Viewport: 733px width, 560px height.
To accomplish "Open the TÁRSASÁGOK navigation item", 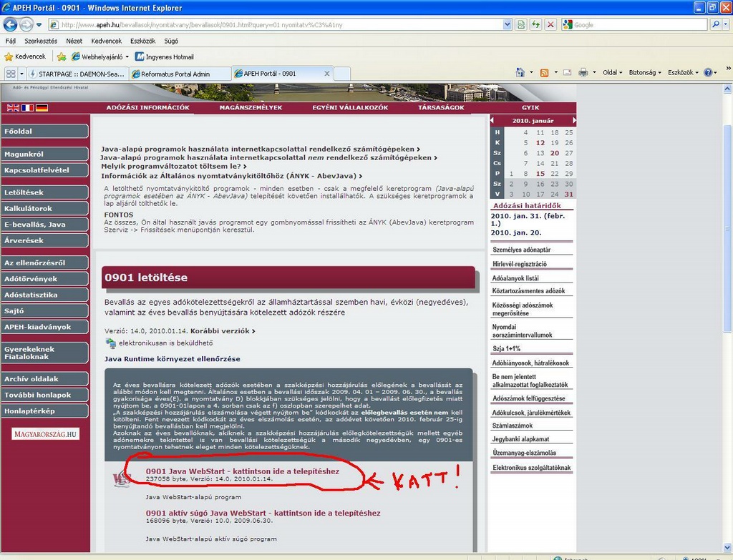I will pos(441,107).
